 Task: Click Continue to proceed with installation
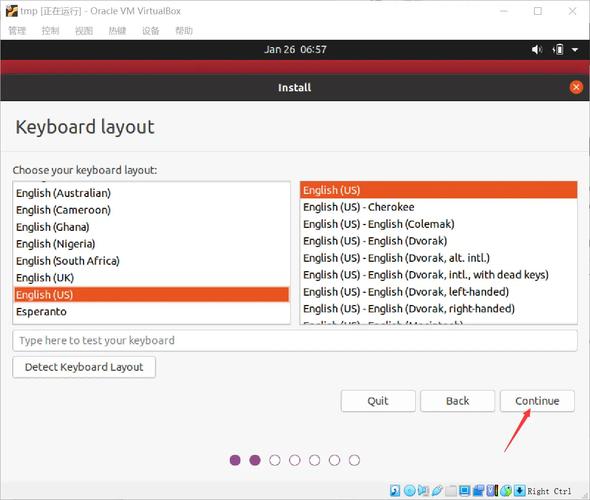pos(537,401)
